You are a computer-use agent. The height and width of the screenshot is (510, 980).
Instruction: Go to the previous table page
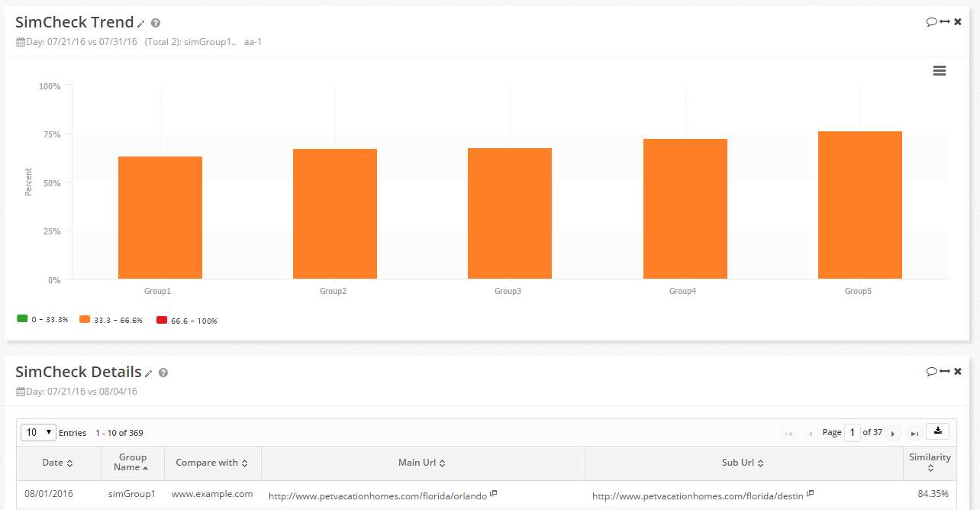810,433
